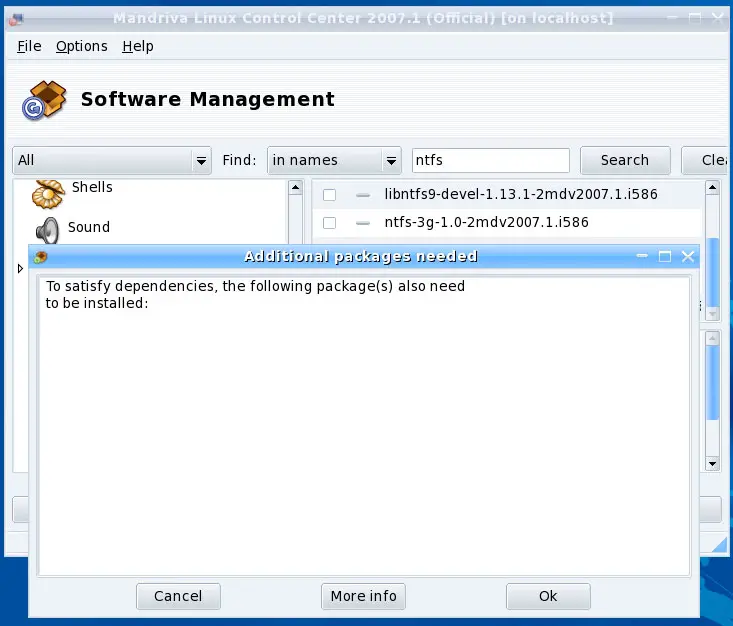Click status dash icon beside ntfs-3g
The image size is (733, 626).
pos(363,223)
